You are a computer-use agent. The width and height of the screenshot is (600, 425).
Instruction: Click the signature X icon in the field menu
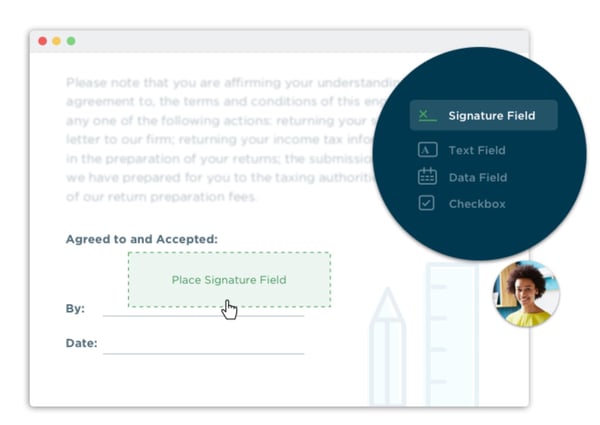click(x=427, y=115)
